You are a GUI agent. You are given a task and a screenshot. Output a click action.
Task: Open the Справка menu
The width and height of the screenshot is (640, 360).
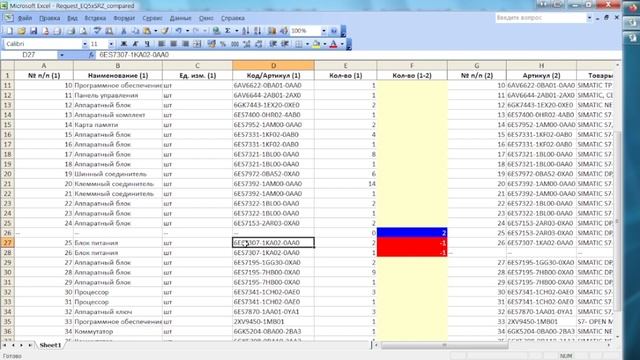233,18
